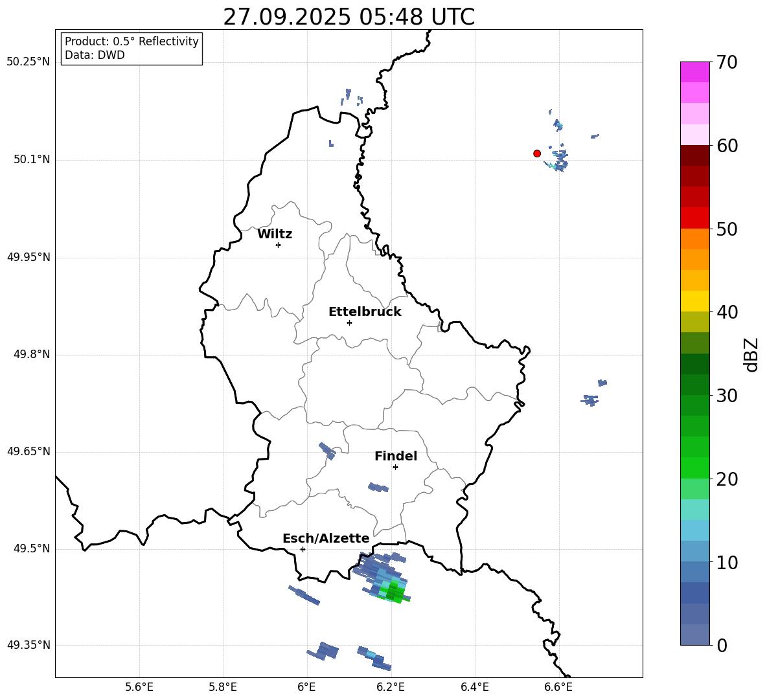Click the colorbar label 40

coord(727,312)
